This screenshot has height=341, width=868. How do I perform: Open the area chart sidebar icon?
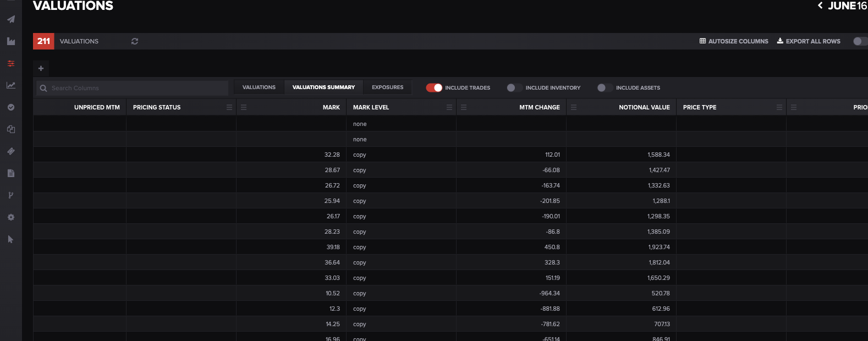pyautogui.click(x=11, y=41)
